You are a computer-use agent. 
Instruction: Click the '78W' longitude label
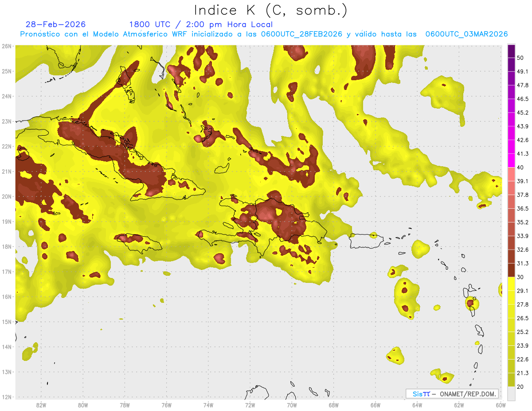click(125, 405)
